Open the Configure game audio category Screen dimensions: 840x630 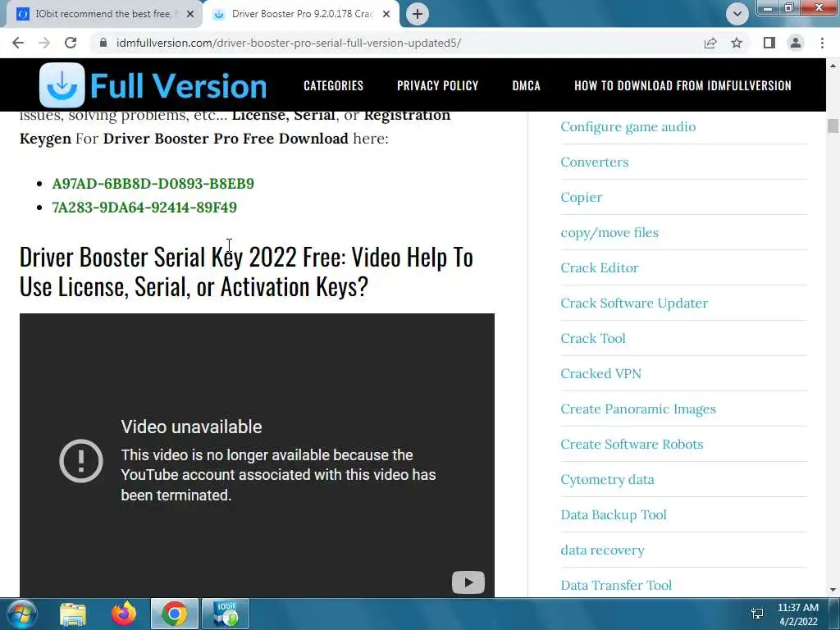coord(628,127)
